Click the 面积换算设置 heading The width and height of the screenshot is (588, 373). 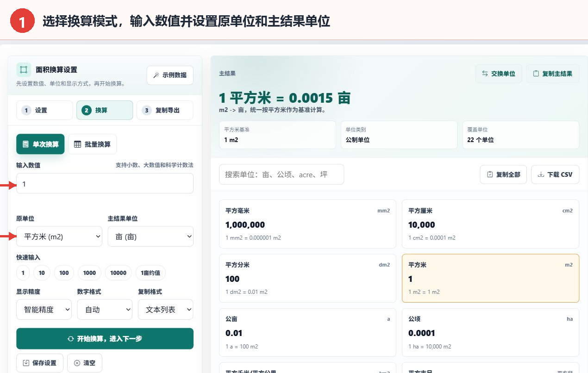tap(56, 70)
